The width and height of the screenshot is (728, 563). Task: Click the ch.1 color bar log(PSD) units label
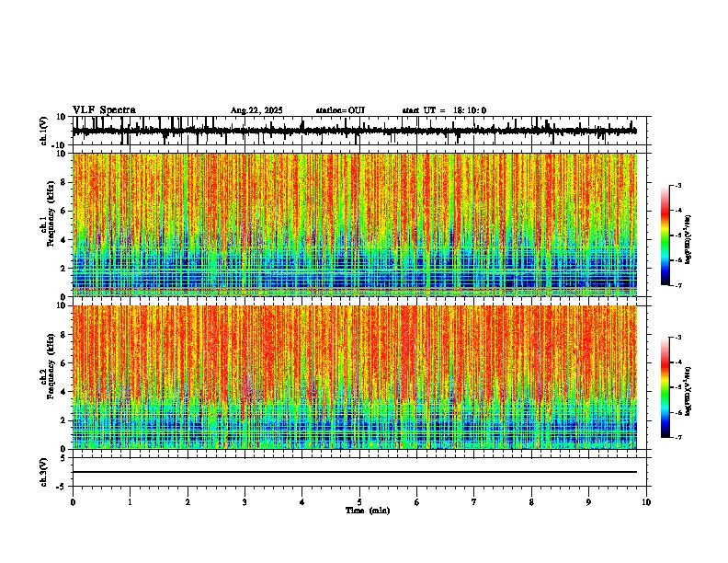688,239
